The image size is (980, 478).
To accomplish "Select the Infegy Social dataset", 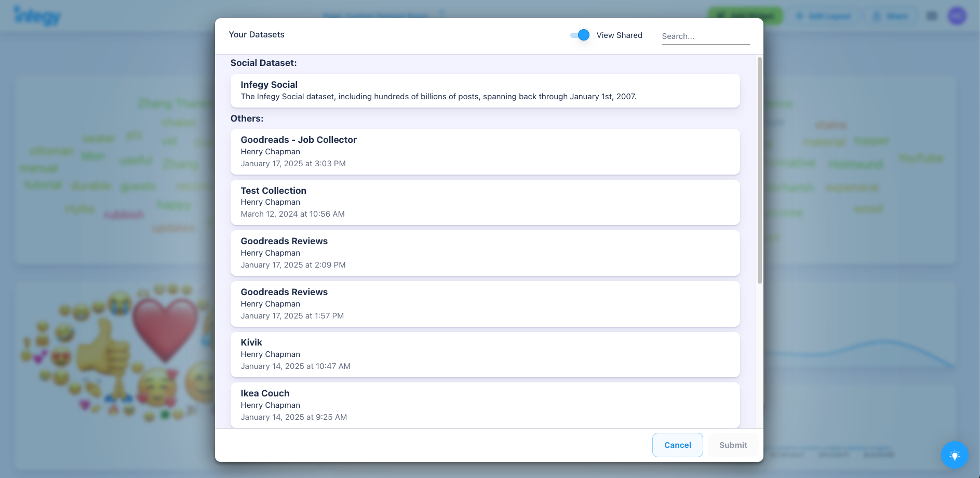I will tap(485, 90).
